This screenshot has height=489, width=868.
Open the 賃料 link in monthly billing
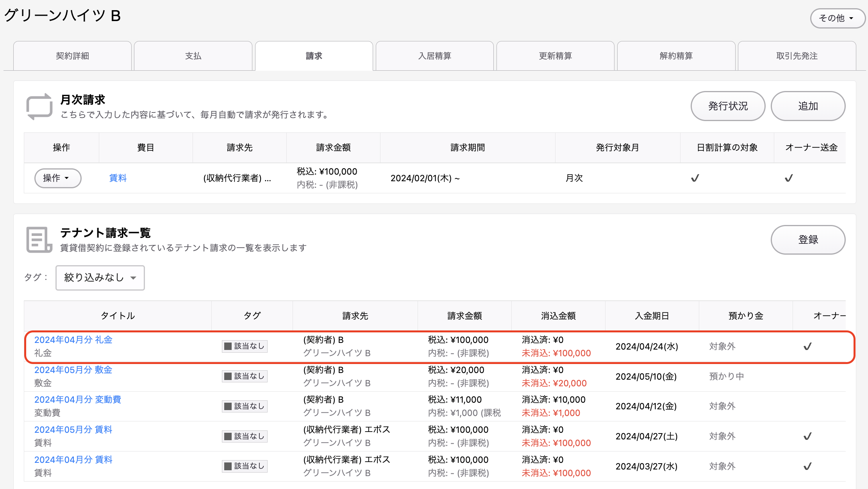click(118, 178)
